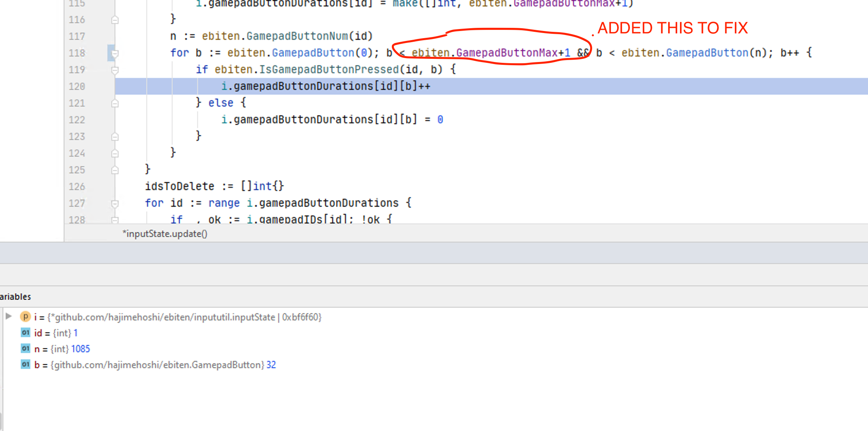Select the variable row b GamepadButton 32
This screenshot has height=431, width=868.
(155, 365)
